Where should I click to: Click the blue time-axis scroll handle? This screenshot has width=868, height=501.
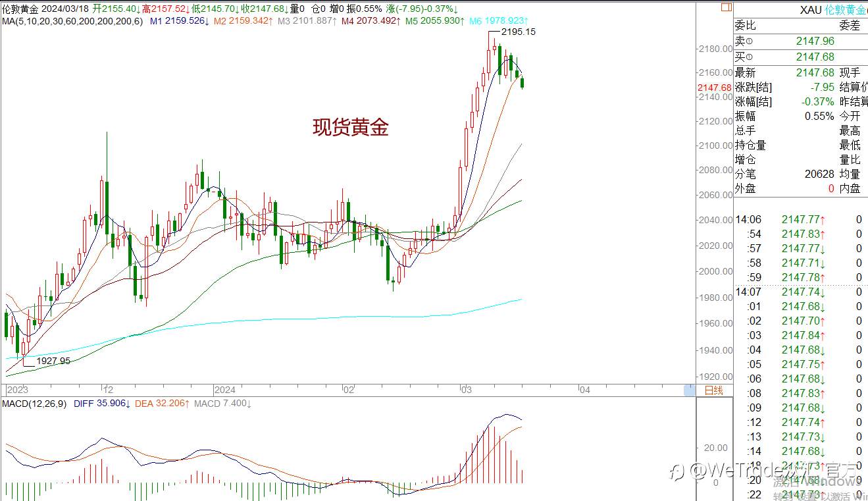click(689, 390)
